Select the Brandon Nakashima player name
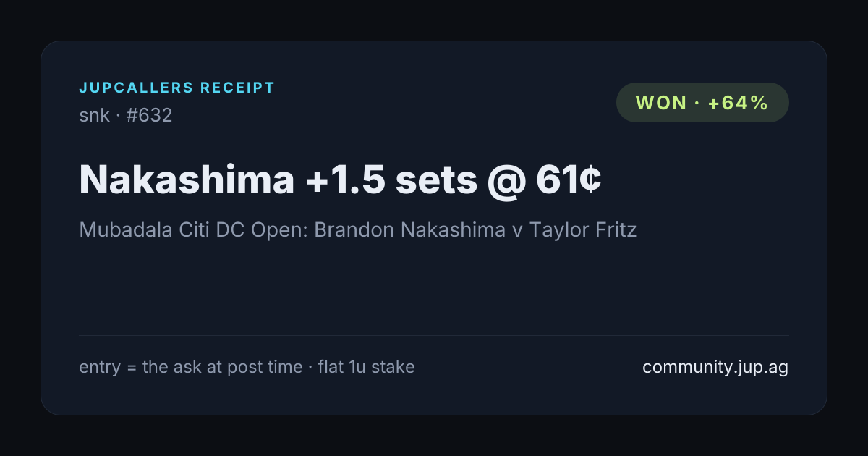Image resolution: width=868 pixels, height=456 pixels. (409, 230)
